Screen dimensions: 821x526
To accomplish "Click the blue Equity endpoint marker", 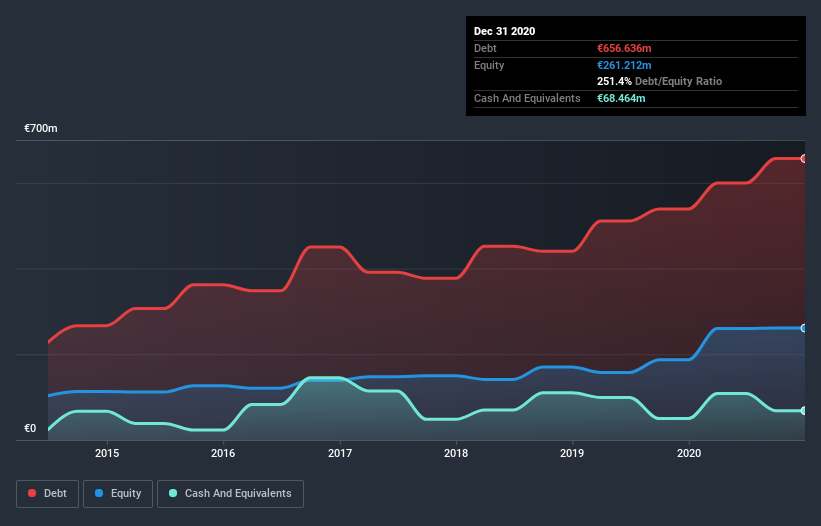I will click(804, 328).
